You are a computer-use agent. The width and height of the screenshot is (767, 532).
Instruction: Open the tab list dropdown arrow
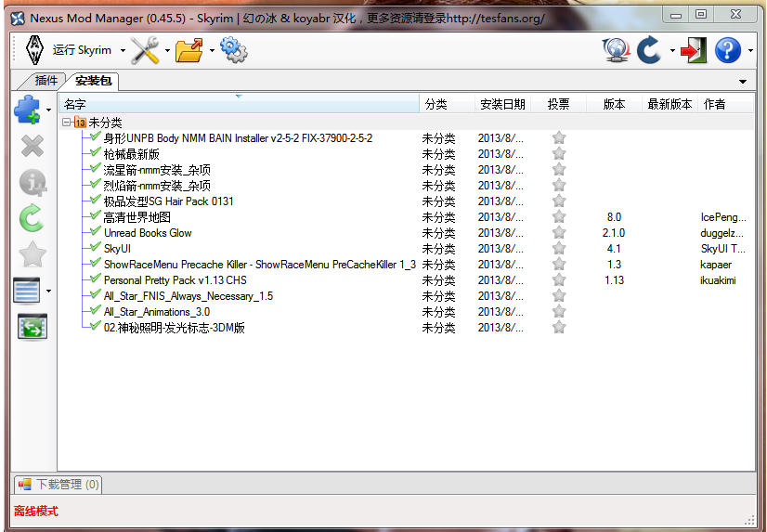tap(743, 81)
